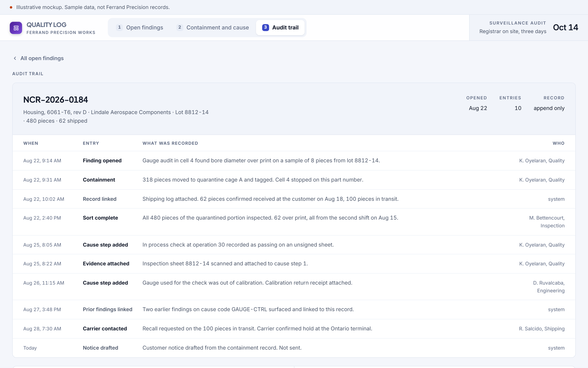
Task: Click the WHEN column header
Action: [x=31, y=143]
